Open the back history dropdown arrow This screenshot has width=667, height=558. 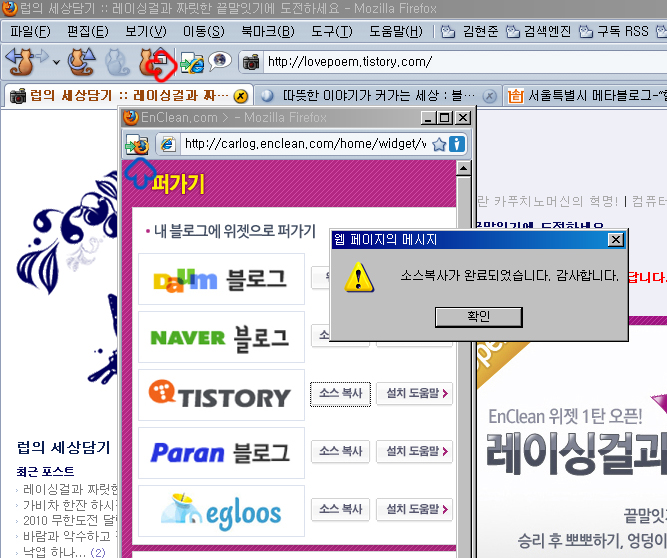coord(56,62)
